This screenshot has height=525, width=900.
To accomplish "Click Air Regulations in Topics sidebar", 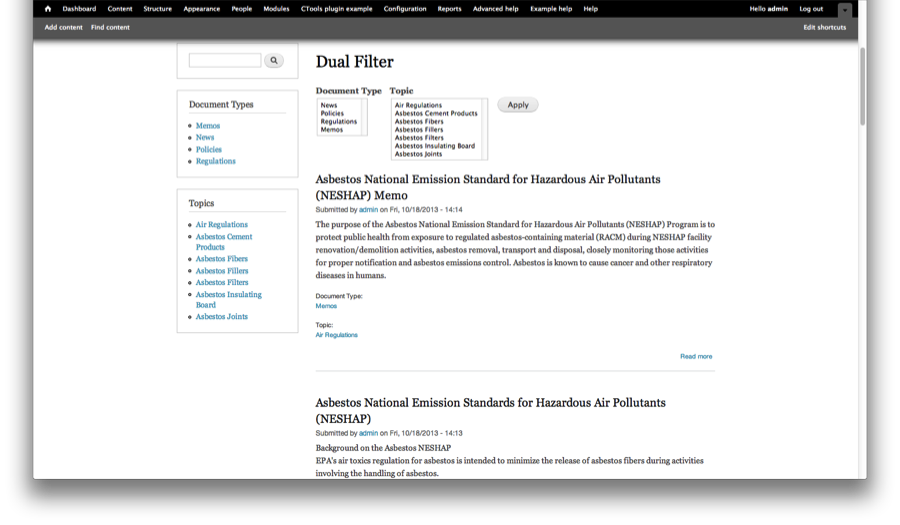I will point(222,224).
